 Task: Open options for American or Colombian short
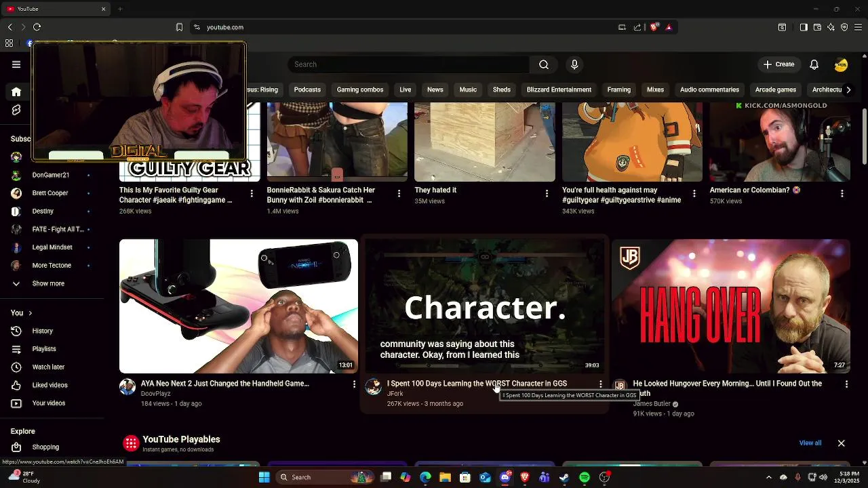click(x=842, y=194)
